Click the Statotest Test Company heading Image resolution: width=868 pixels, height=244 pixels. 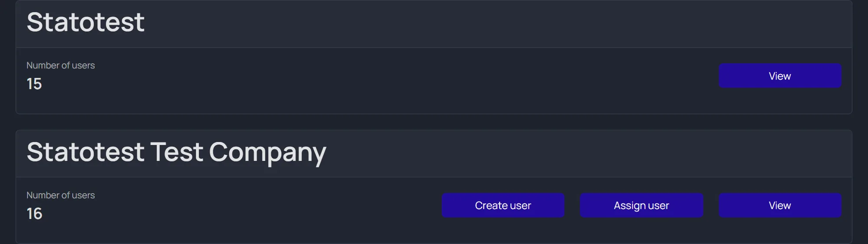[176, 153]
